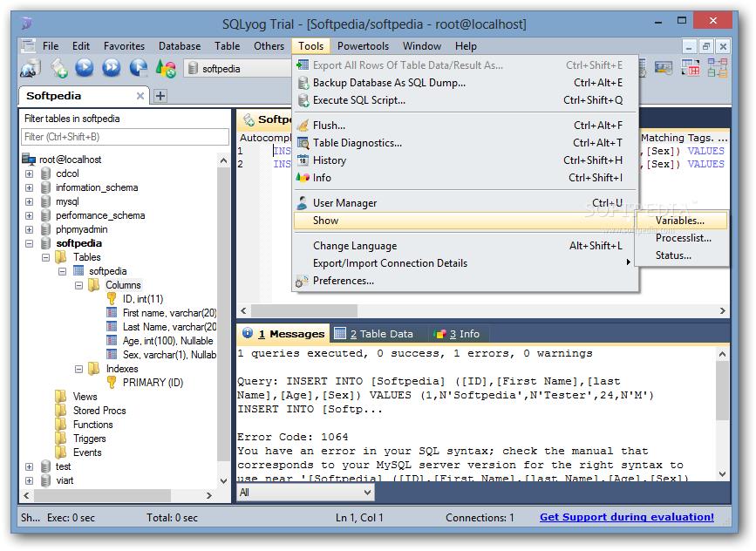Expand the test database node
This screenshot has height=551, width=756.
29,466
